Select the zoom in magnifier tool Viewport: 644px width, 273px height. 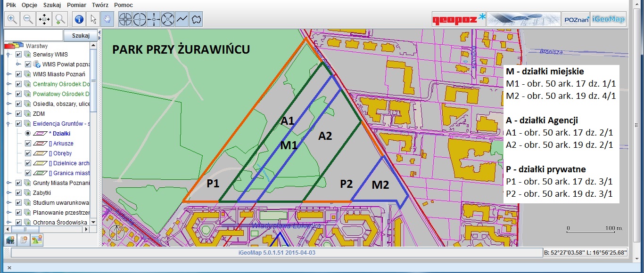pos(12,19)
